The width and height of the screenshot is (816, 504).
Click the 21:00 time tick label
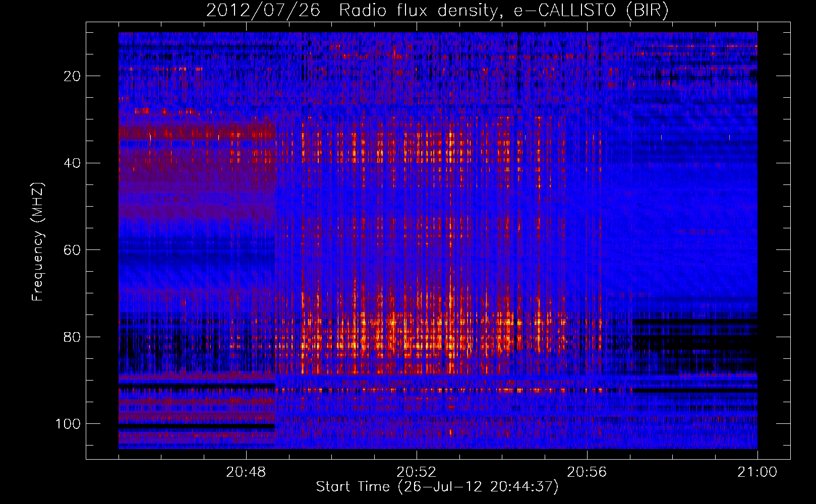757,472
